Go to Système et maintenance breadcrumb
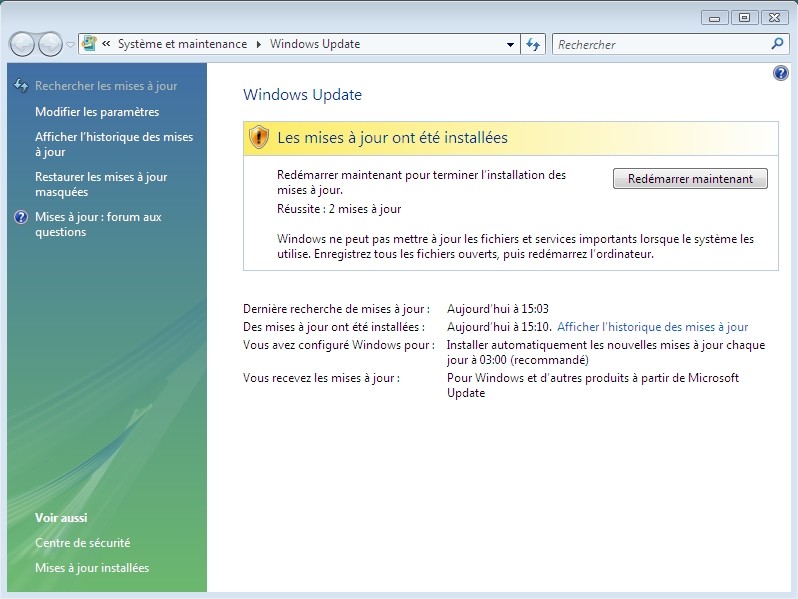Screen dimensions: 798x599 [182, 44]
